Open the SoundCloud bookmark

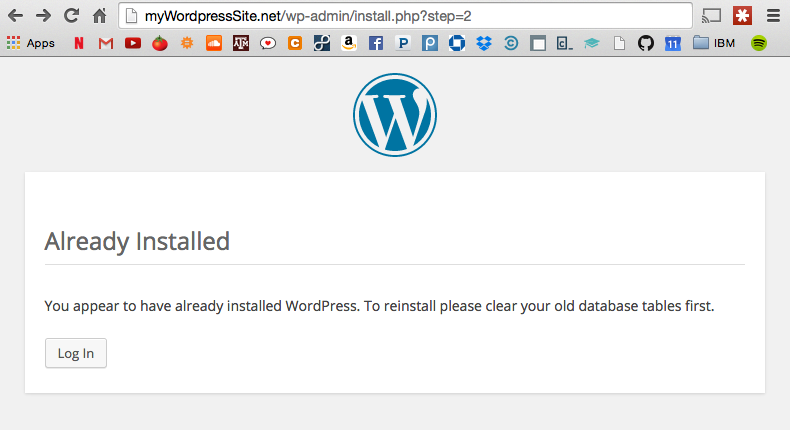[214, 43]
